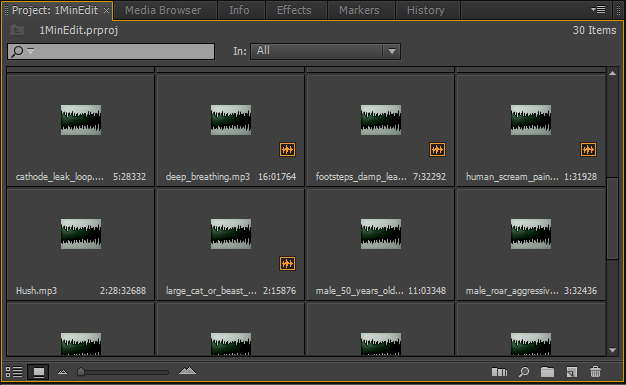This screenshot has height=385, width=626.
Task: Click the 1MinEdit.prproj project name
Action: click(79, 30)
